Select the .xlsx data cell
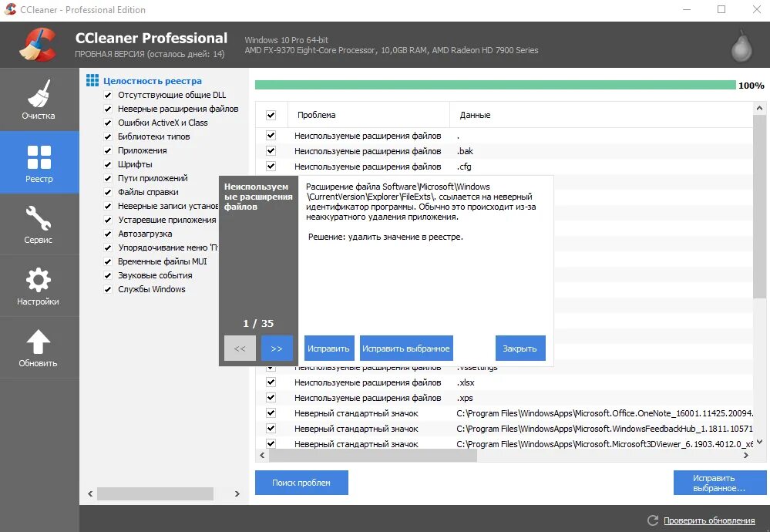This screenshot has width=770, height=532. coord(466,382)
